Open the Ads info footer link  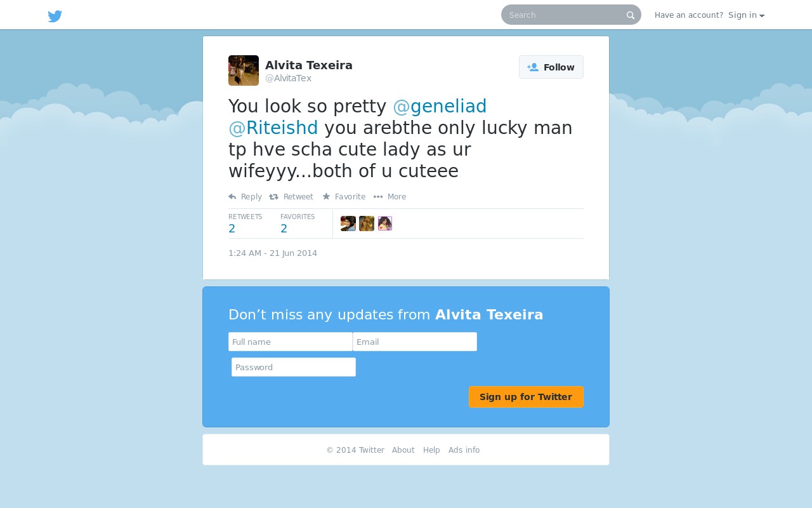pos(464,450)
